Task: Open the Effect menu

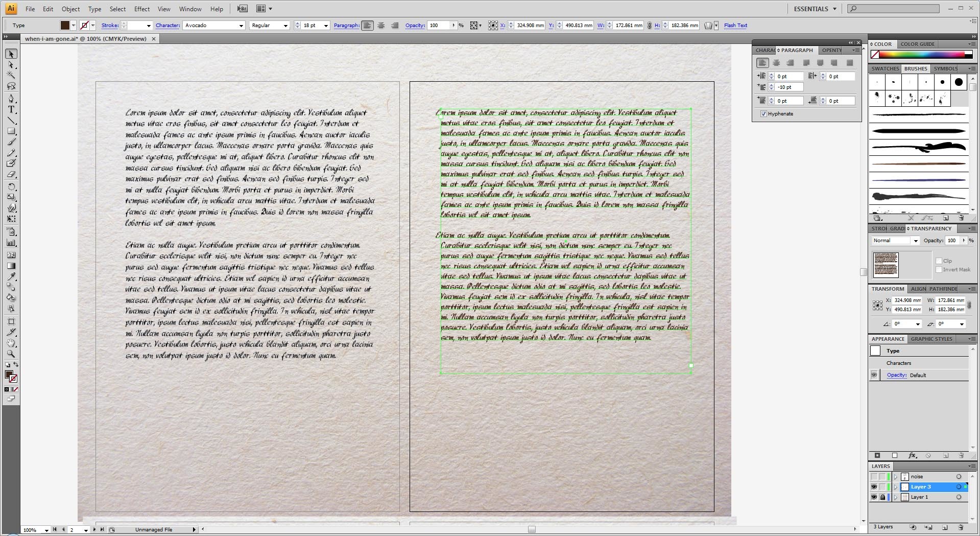Action: point(142,9)
